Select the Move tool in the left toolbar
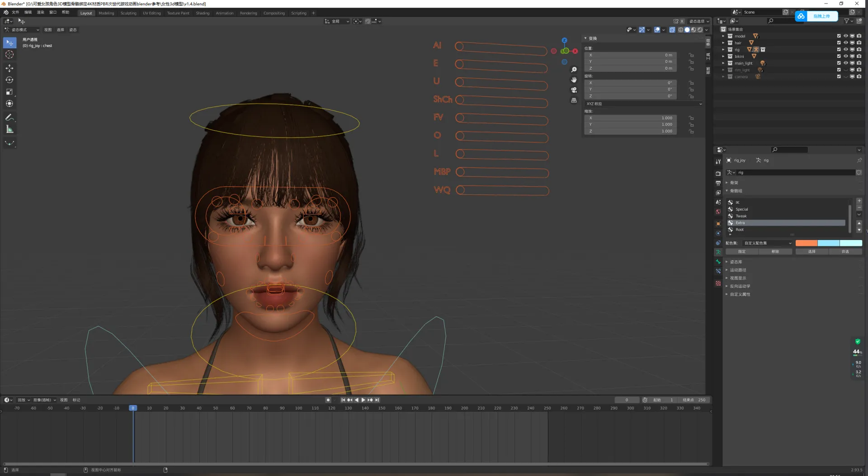Viewport: 868px width, 476px height. [x=9, y=68]
